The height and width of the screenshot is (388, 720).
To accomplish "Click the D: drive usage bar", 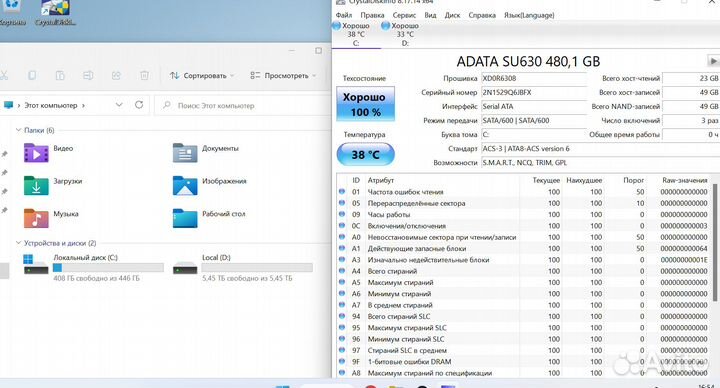I will pos(257,268).
